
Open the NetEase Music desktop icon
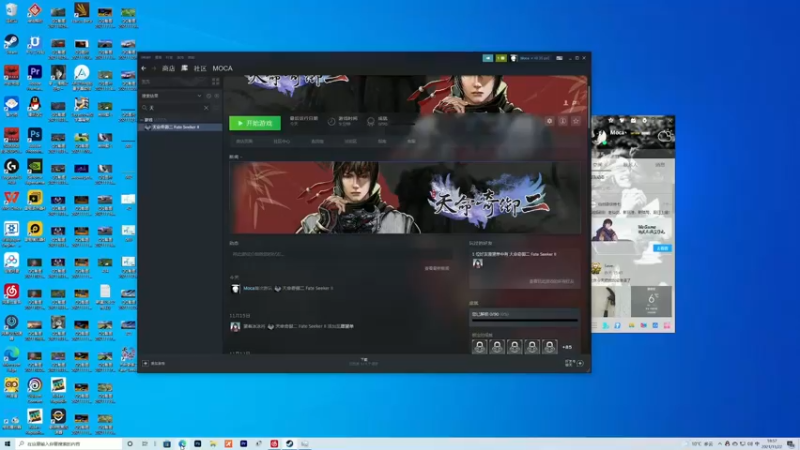pos(11,294)
